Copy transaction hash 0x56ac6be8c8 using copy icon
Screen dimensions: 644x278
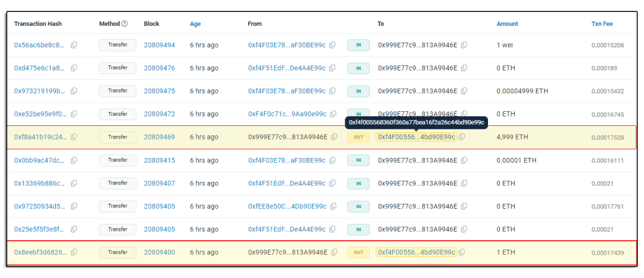coord(74,45)
